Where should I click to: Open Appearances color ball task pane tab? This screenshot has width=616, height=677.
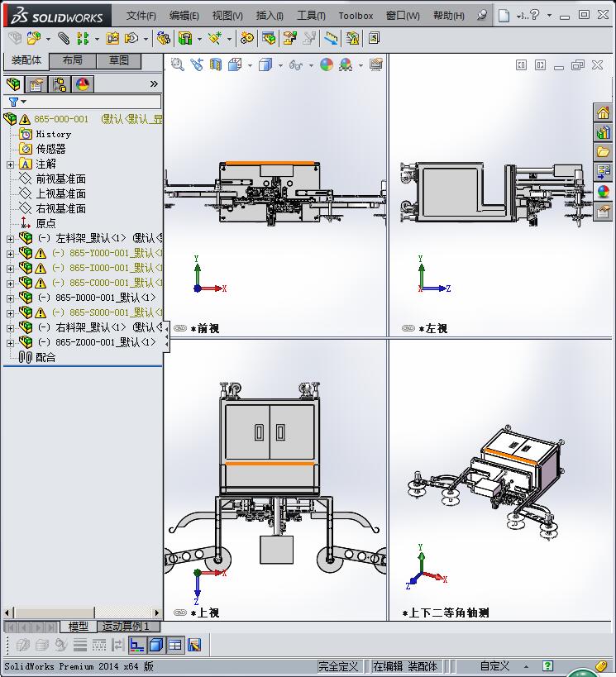pos(603,192)
